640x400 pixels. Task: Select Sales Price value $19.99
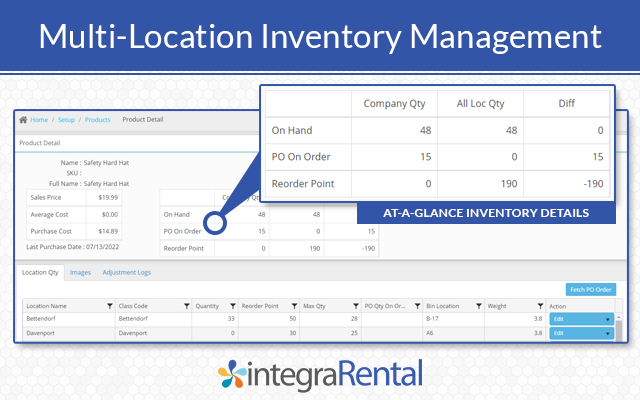point(108,198)
